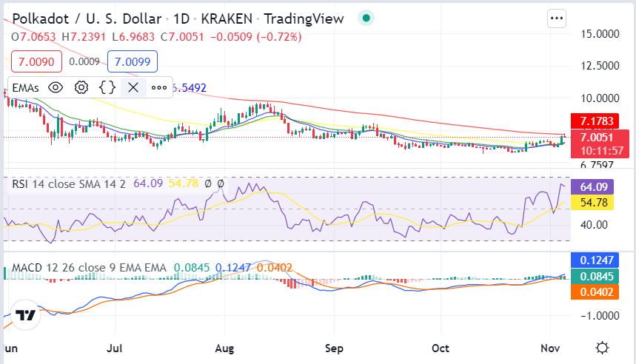Click the EMAs indicator label
636x364 pixels.
point(26,88)
